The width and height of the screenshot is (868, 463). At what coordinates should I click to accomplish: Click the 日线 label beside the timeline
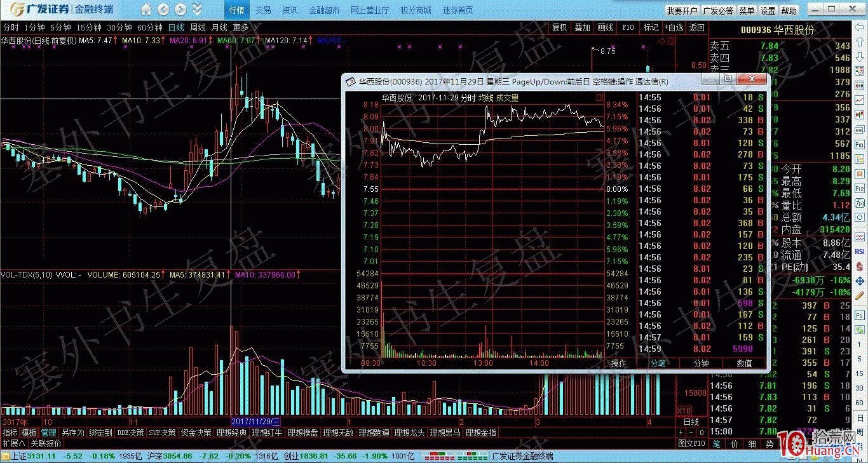point(691,422)
